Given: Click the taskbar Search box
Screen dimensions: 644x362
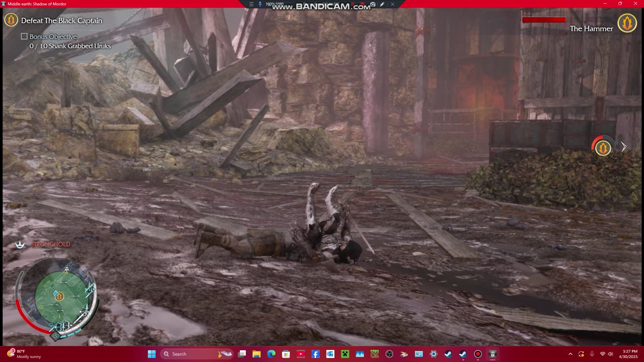Looking at the screenshot, I should 197,354.
